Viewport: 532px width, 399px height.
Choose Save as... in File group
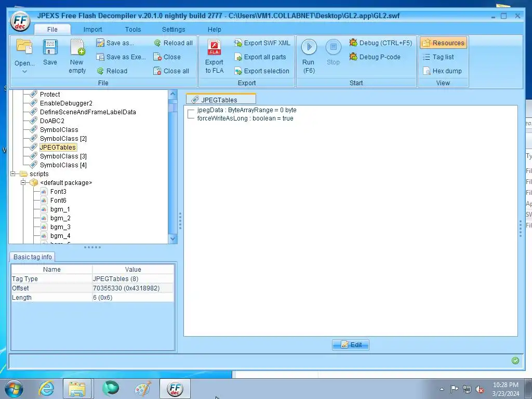click(115, 43)
